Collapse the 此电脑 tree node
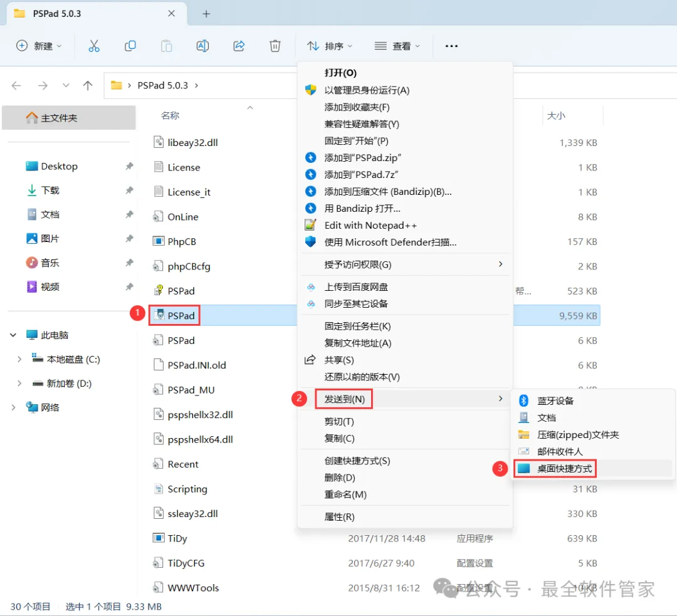Screen dimensions: 677x616 click(13, 335)
